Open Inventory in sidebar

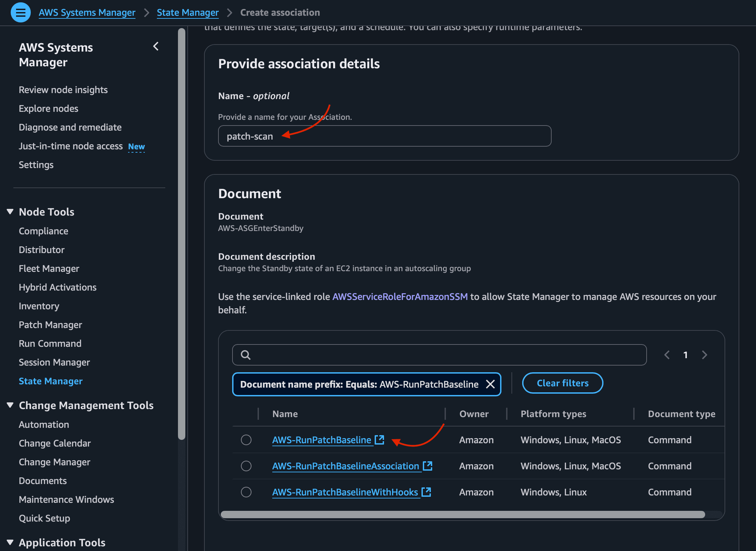tap(39, 306)
